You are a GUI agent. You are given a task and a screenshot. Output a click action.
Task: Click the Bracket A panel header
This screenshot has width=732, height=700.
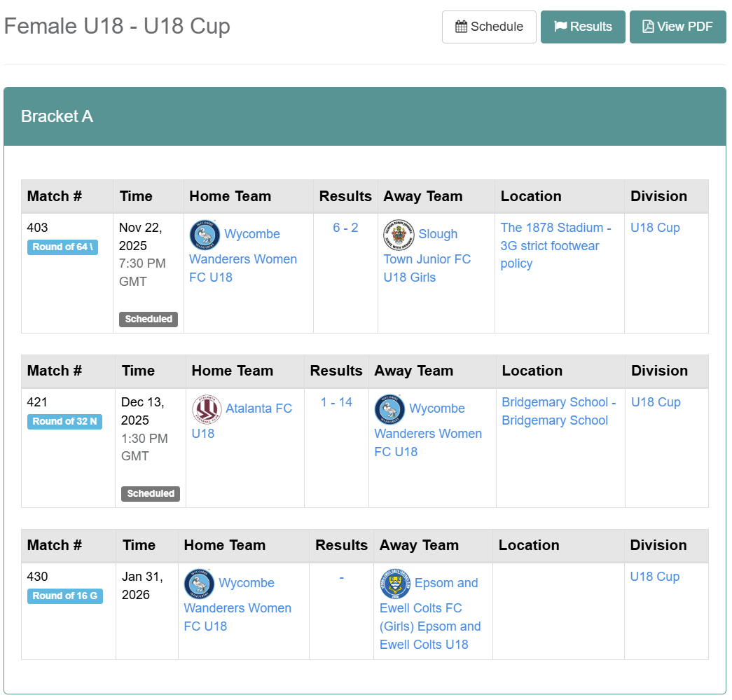coord(364,116)
